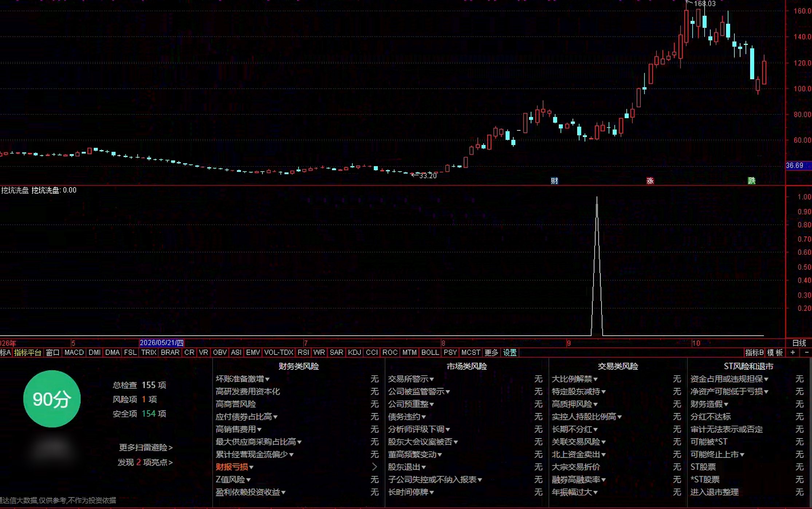Select the DMI indicator tab
This screenshot has width=812, height=509.
pyautogui.click(x=95, y=352)
